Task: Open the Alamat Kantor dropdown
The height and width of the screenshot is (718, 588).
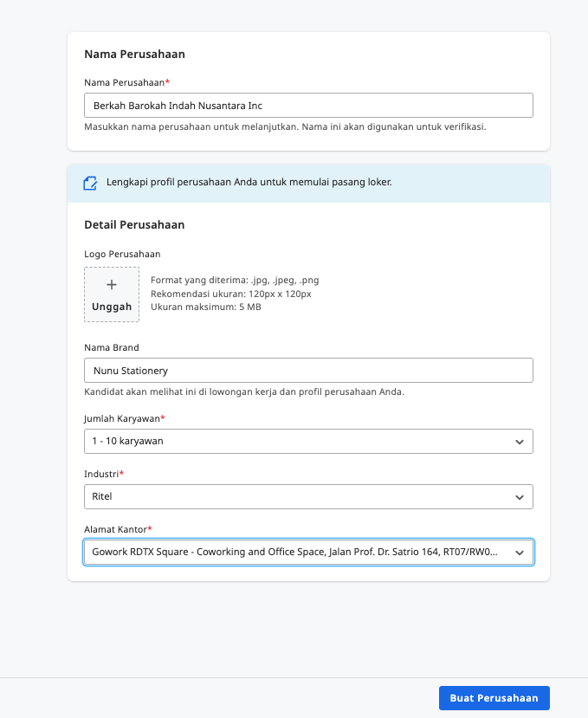Action: click(308, 553)
